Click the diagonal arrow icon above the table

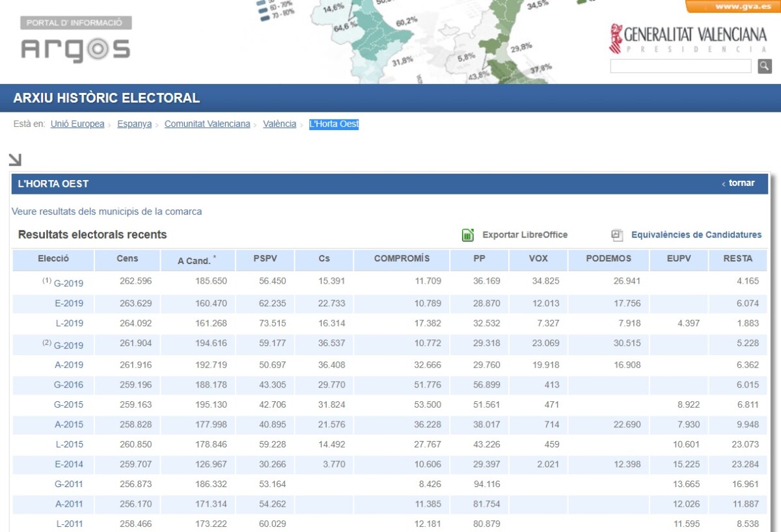pos(15,158)
